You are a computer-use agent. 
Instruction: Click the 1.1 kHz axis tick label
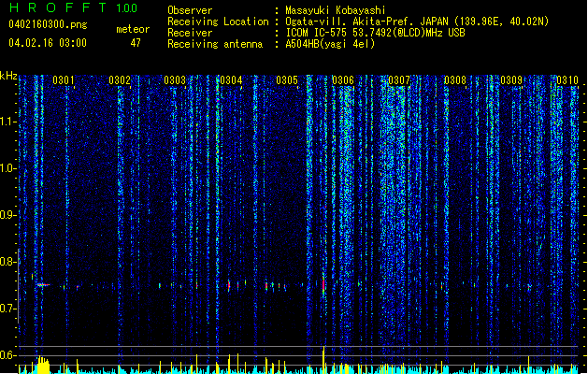click(x=8, y=122)
